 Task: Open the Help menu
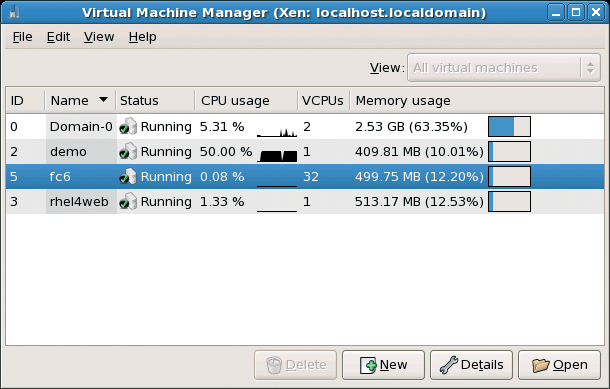(x=142, y=37)
